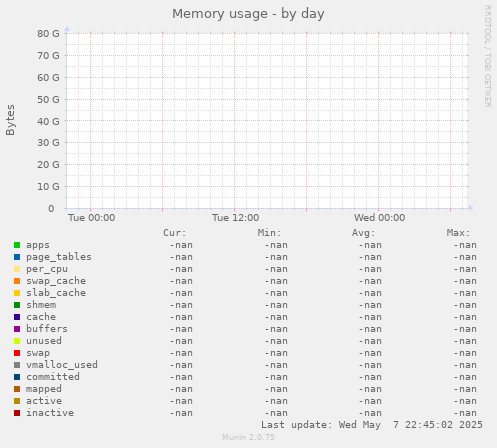497x448 pixels.
Task: Click the dark blue cache legend swatch
Action: 17,317
